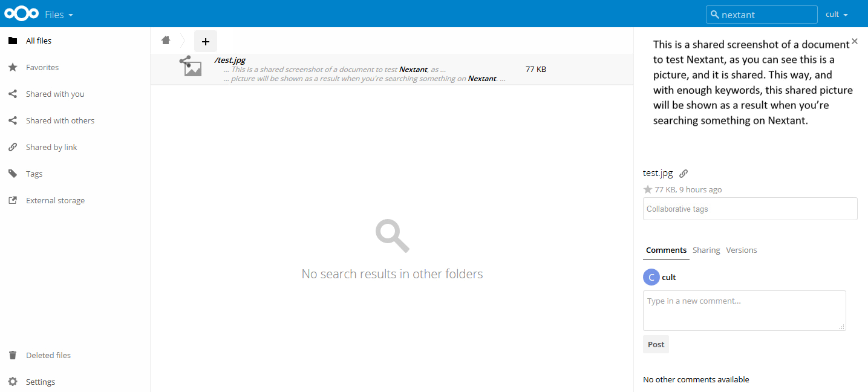Click the new comment text box

[x=744, y=310]
